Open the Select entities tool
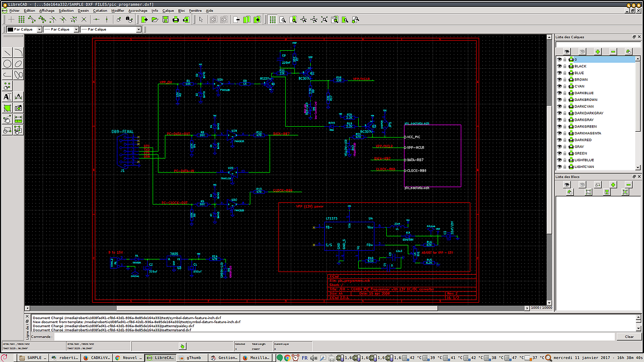This screenshot has height=362, width=644. [18, 130]
